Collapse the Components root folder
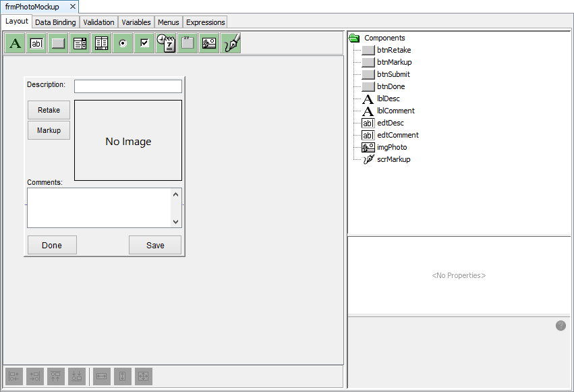 point(354,38)
